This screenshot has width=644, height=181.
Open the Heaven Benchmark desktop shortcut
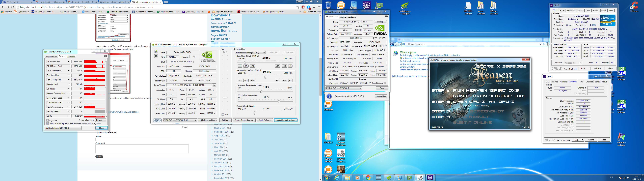(341, 139)
